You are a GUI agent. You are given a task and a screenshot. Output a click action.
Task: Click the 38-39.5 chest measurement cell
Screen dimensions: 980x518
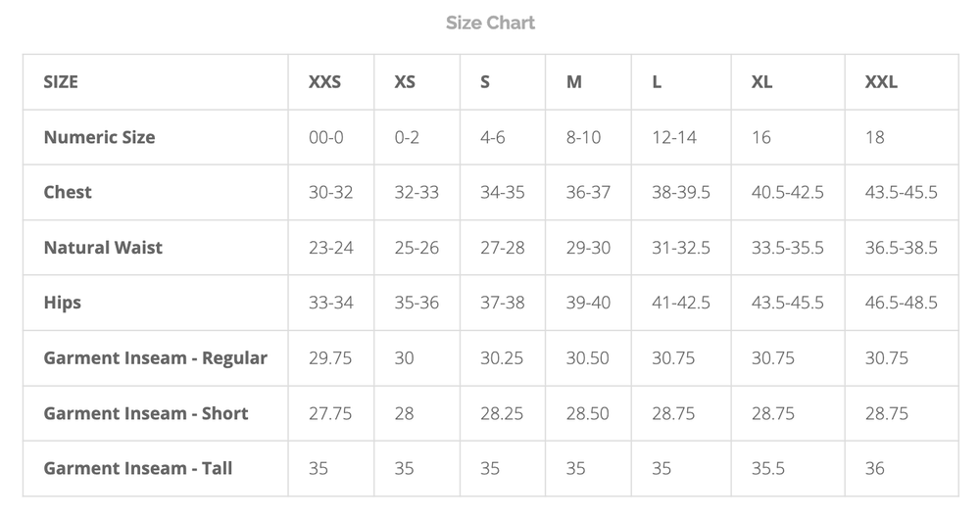[x=681, y=192]
